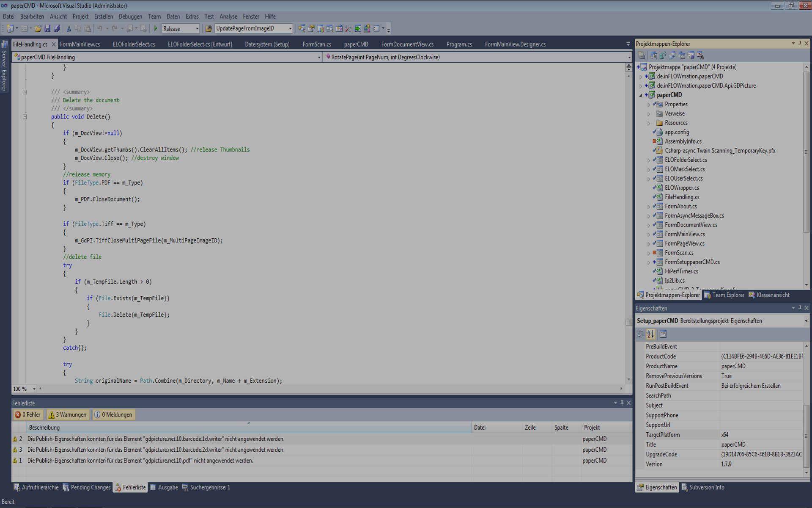Open the Registry Editor icon
This screenshot has height=508, width=812.
pyautogui.click(x=663, y=55)
